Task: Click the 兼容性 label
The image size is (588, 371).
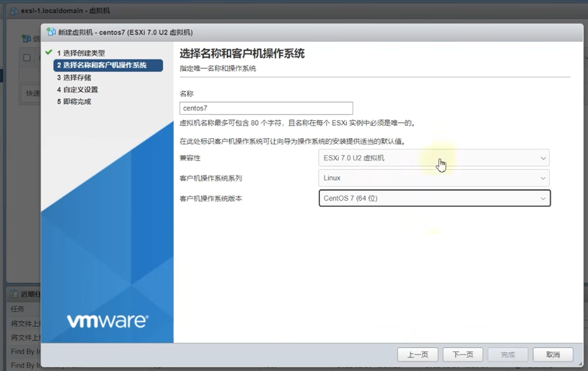Action: [x=190, y=158]
